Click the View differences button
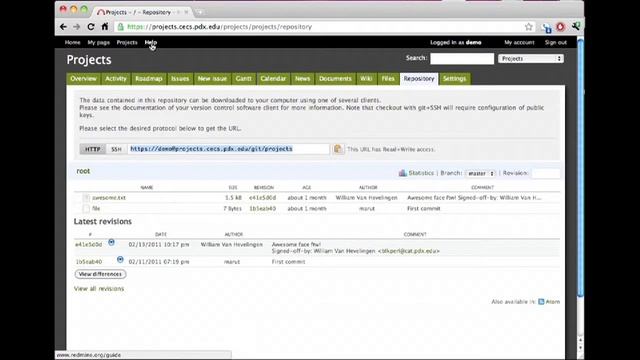640x360 pixels. click(x=100, y=274)
